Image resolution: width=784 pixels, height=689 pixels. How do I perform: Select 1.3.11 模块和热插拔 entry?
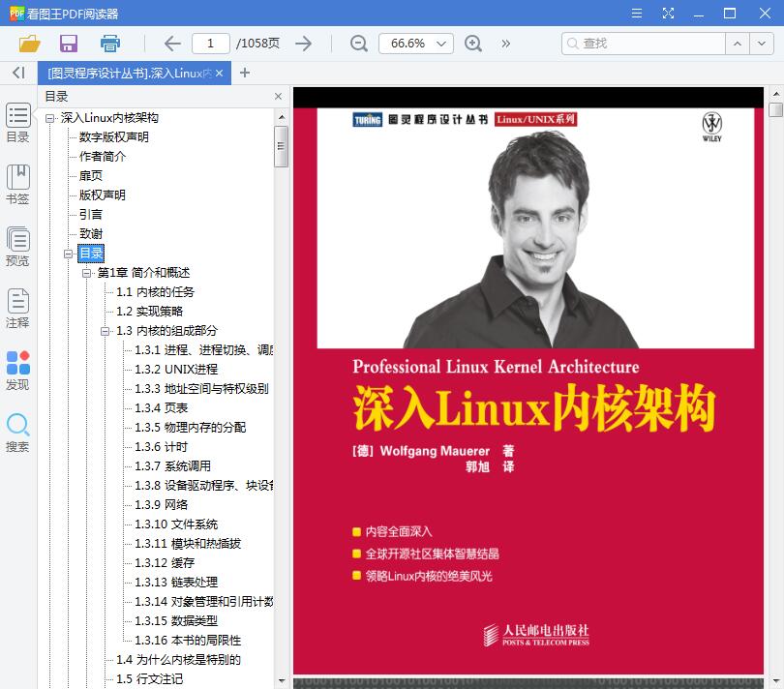pyautogui.click(x=188, y=544)
